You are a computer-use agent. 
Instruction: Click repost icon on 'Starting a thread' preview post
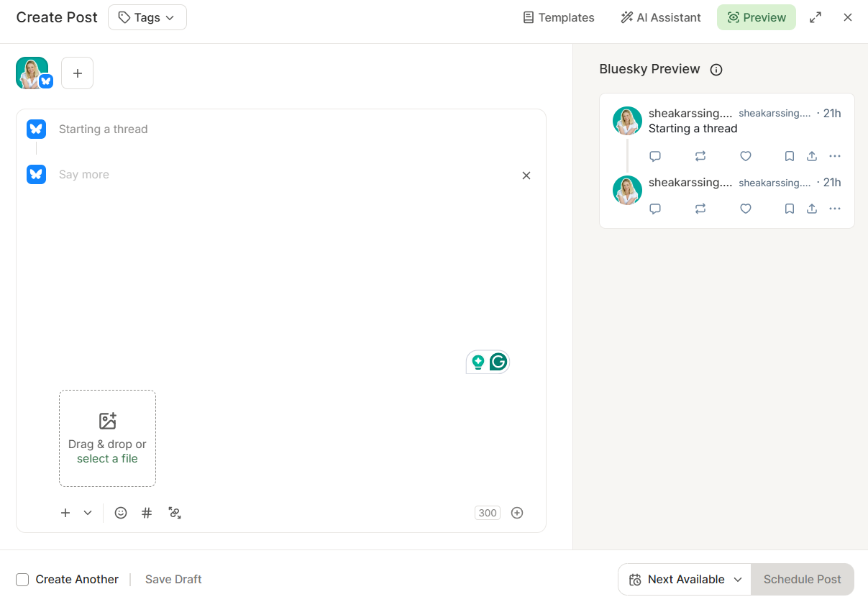coord(700,156)
